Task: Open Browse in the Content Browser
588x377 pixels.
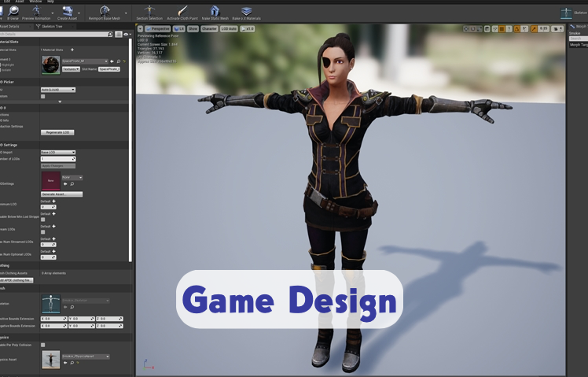Action: click(x=13, y=13)
